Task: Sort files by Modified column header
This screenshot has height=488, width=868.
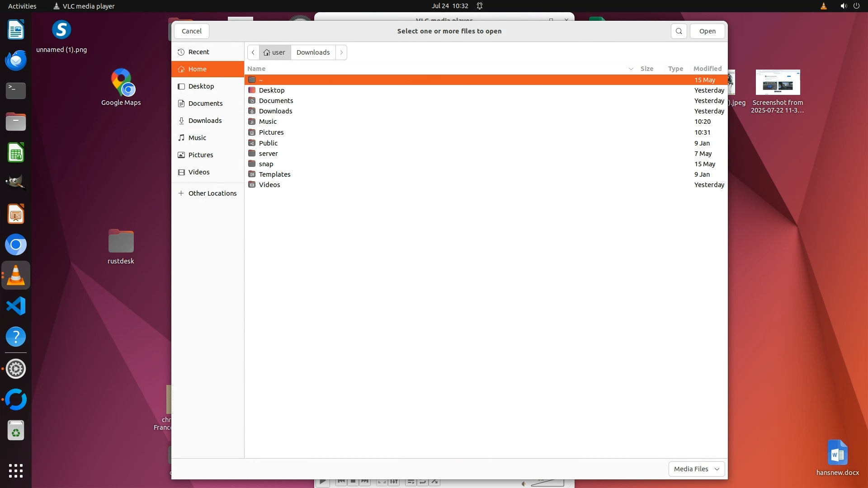Action: tap(707, 69)
